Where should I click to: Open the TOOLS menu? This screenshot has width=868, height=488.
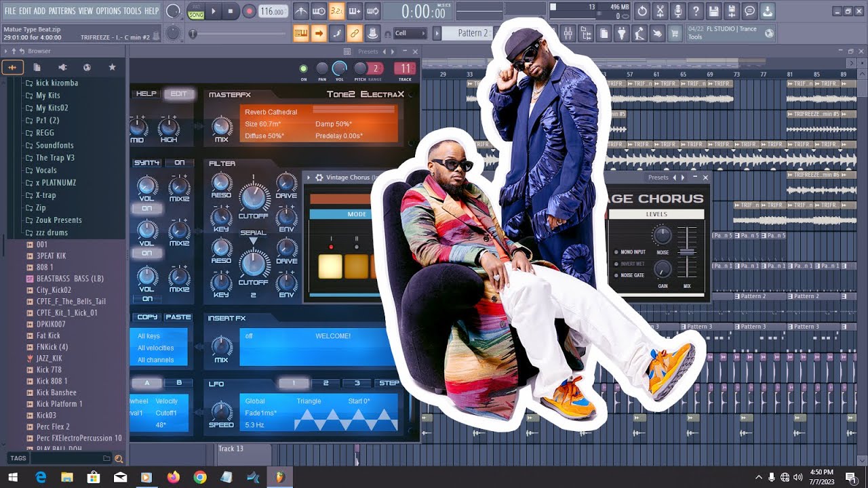click(132, 11)
